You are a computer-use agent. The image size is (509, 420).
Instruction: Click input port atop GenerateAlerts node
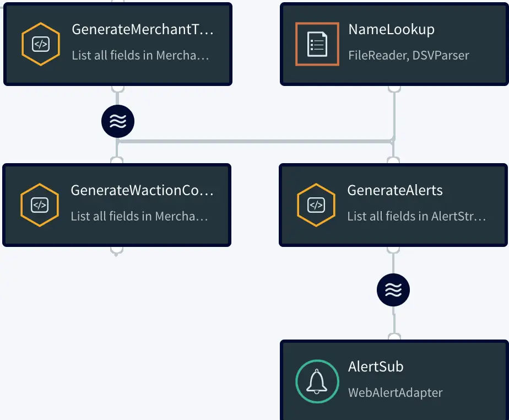pos(393,161)
